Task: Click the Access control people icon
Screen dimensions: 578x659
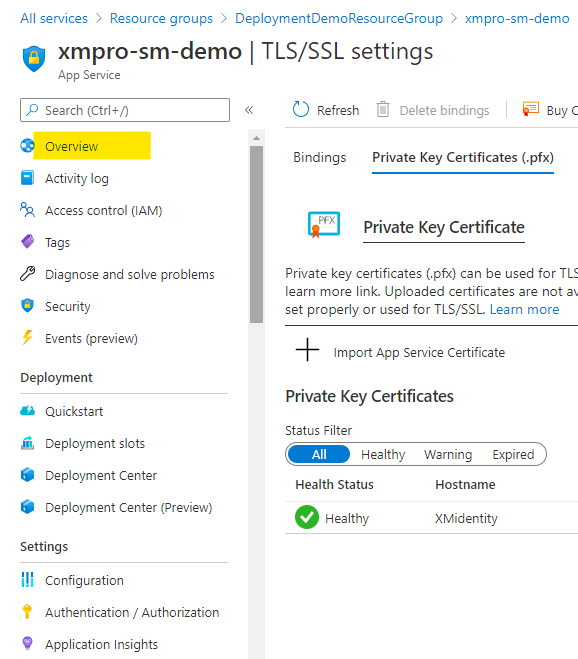Action: click(x=27, y=210)
